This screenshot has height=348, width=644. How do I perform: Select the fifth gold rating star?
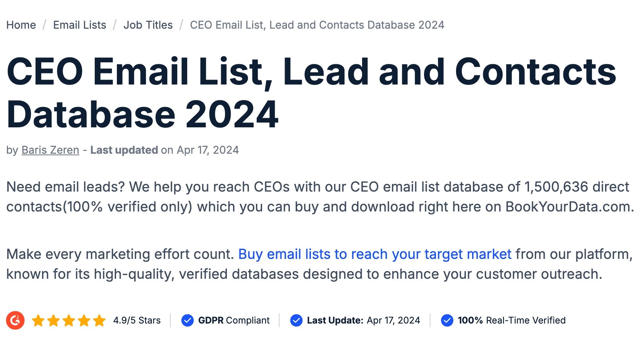[99, 320]
